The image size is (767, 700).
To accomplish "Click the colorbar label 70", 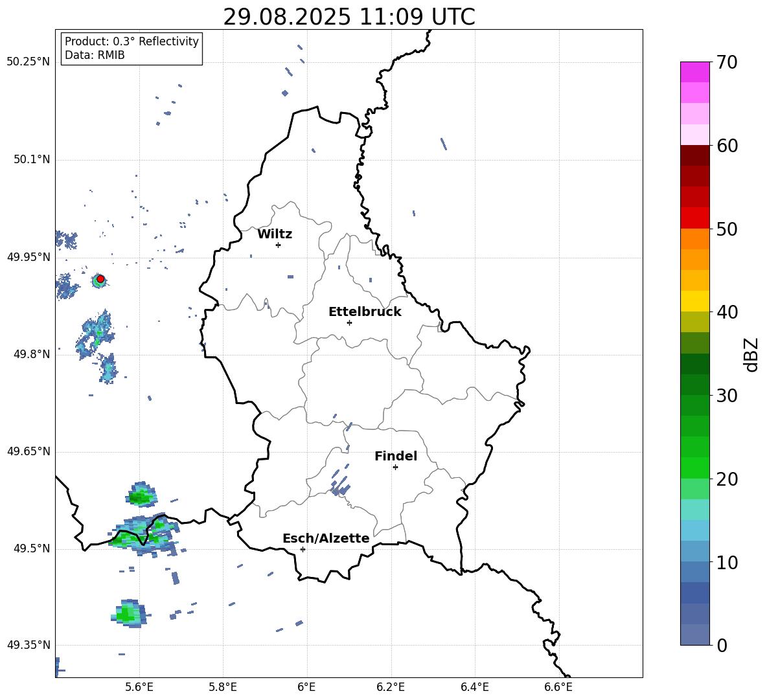I will tap(727, 62).
